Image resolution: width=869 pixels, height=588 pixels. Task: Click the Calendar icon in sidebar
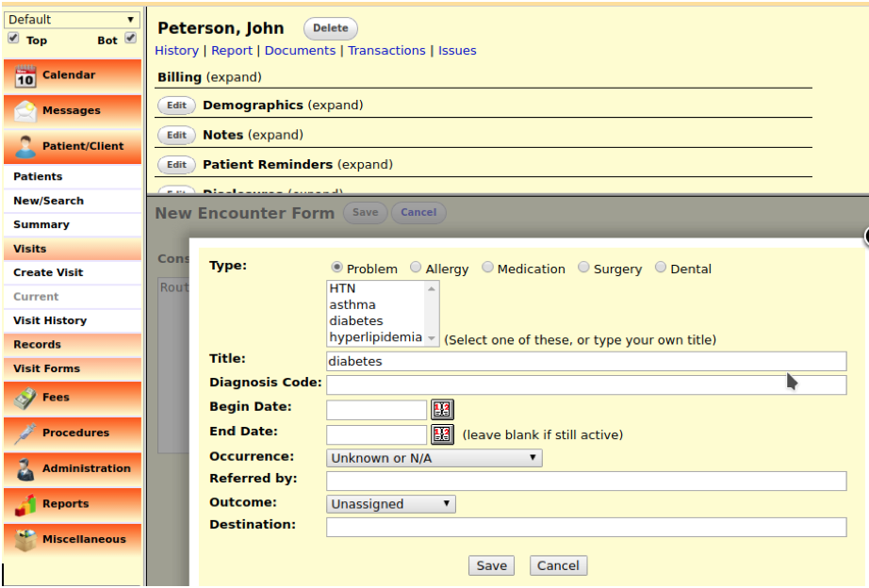pyautogui.click(x=25, y=75)
